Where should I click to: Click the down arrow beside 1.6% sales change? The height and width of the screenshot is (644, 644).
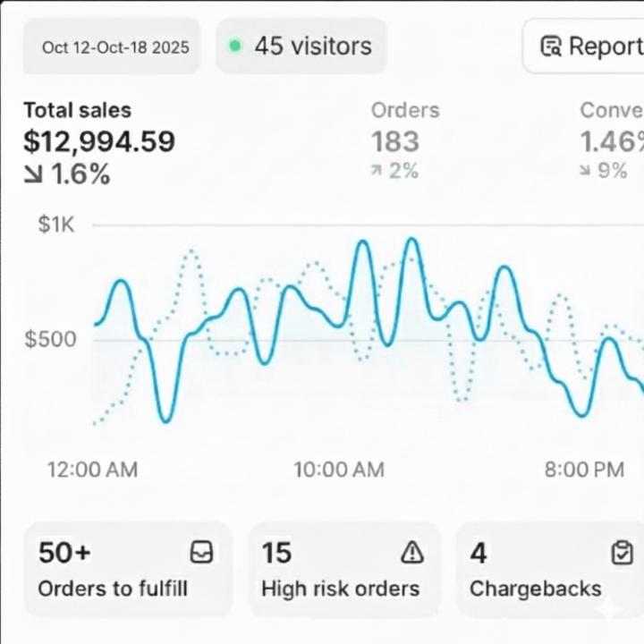pos(34,174)
